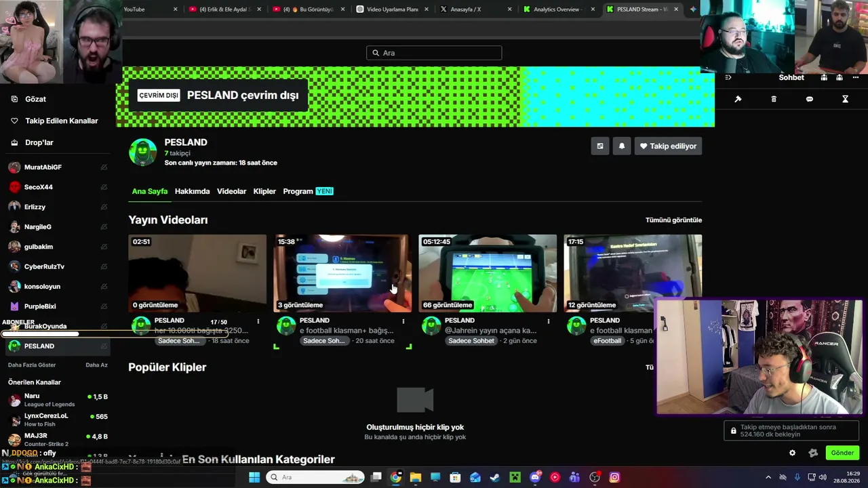Open the Gözat browse section
Image resolution: width=868 pixels, height=488 pixels.
coord(28,99)
